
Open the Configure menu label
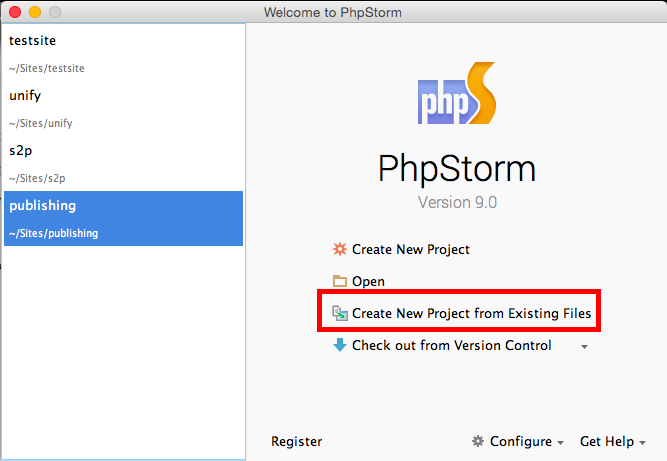[521, 441]
